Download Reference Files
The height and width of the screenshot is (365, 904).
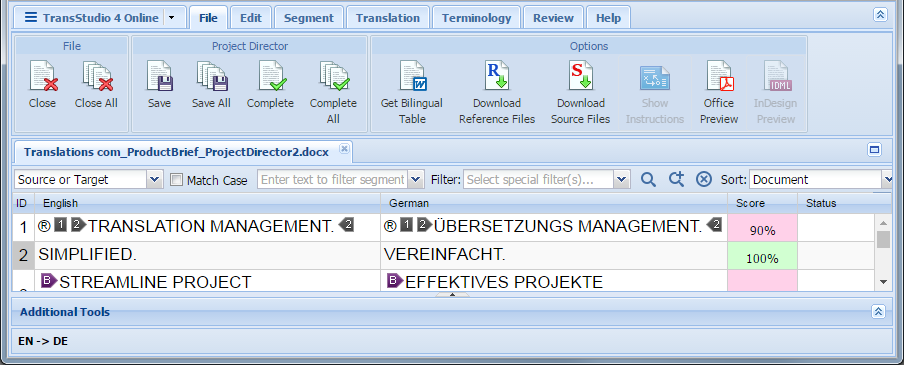(x=496, y=77)
